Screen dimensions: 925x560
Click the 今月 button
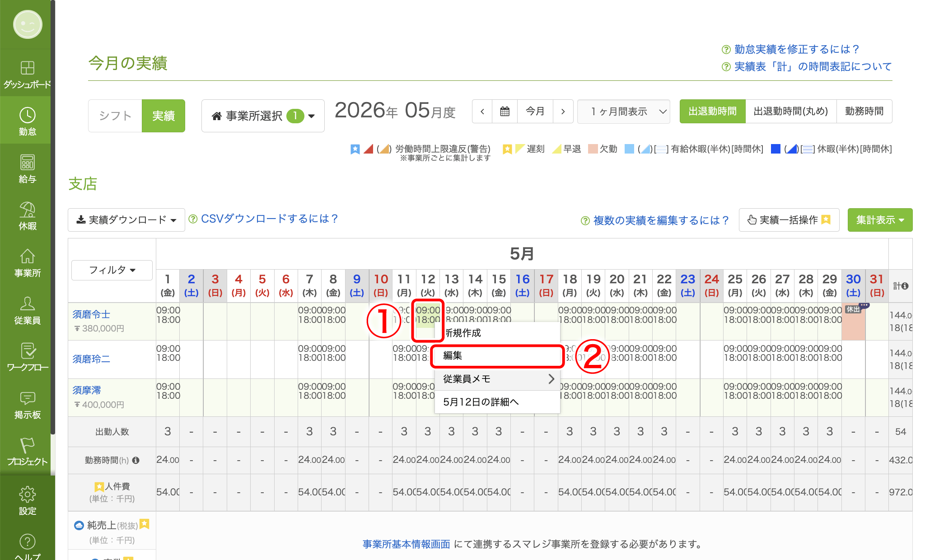(535, 111)
